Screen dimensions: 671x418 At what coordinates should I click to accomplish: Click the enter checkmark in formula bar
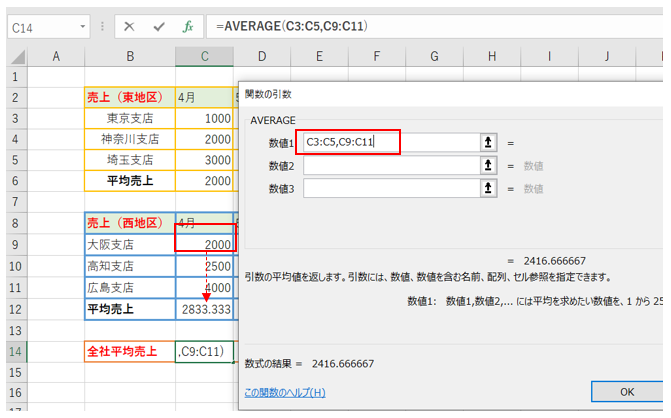coord(158,28)
